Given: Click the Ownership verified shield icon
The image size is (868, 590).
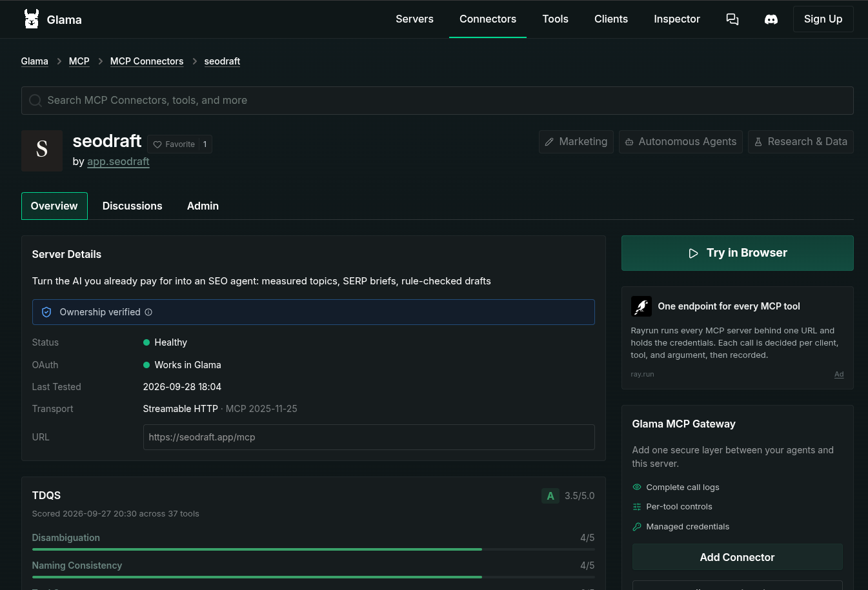Looking at the screenshot, I should 46,312.
